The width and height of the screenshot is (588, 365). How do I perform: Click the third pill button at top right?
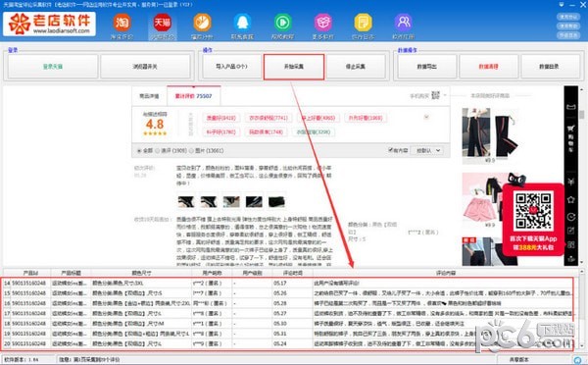pyautogui.click(x=568, y=35)
